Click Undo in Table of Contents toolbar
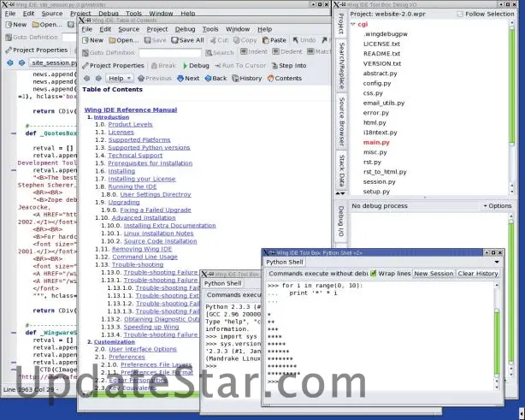 point(304,40)
